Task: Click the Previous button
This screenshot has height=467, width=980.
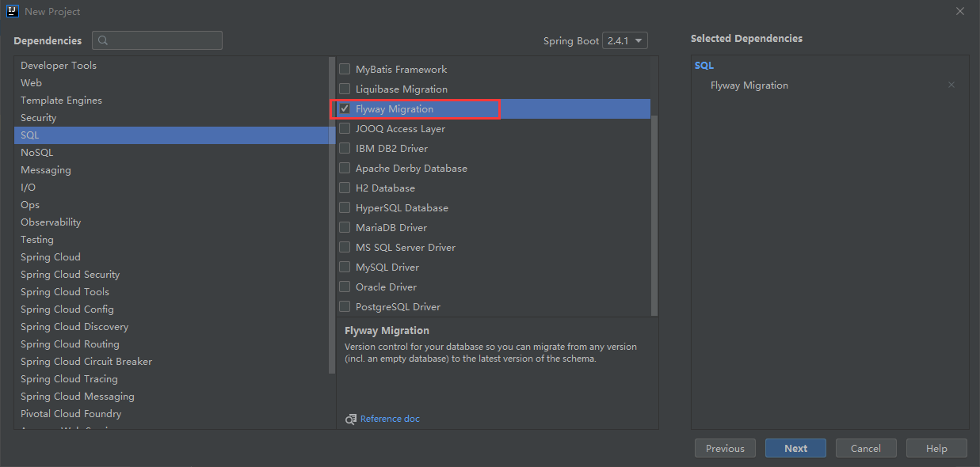Action: 725,448
